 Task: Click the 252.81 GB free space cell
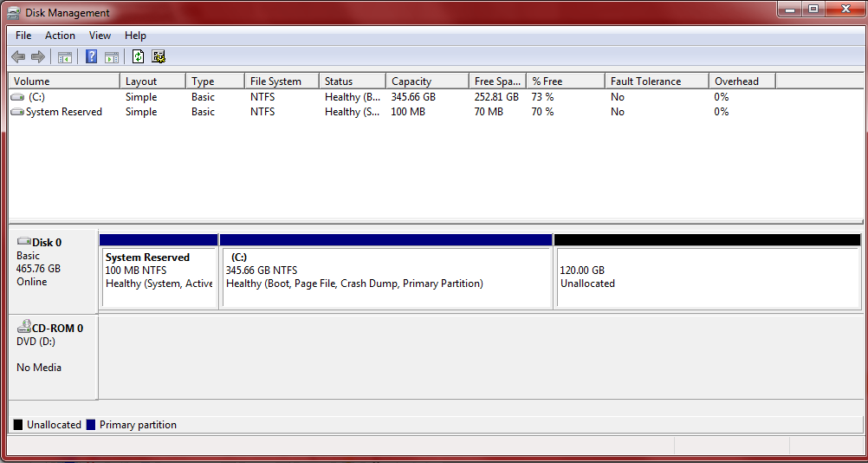point(496,97)
